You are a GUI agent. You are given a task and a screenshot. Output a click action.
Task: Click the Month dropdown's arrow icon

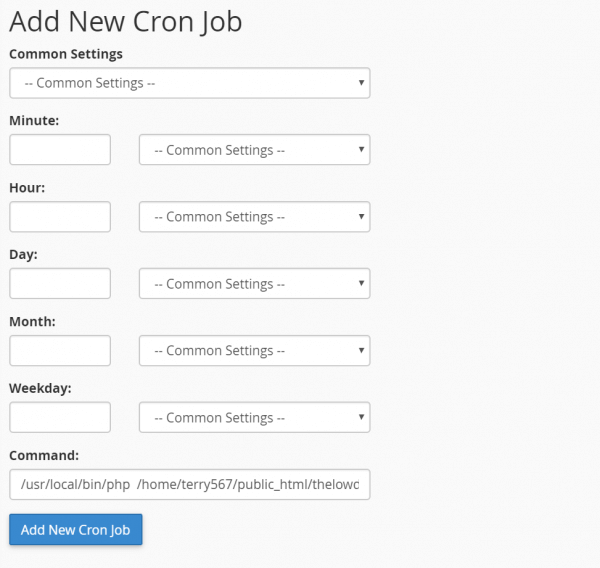coord(361,350)
